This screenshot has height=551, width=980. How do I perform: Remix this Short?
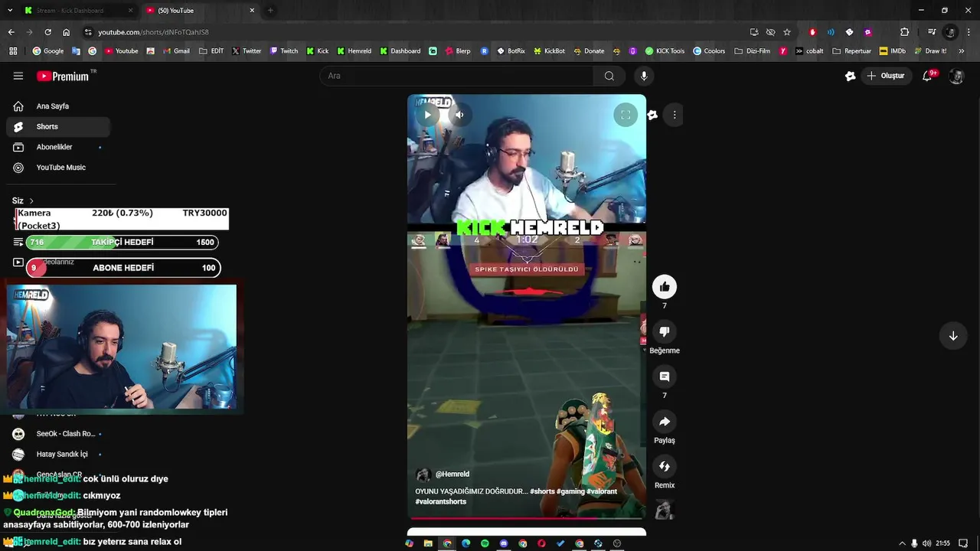pyautogui.click(x=665, y=466)
